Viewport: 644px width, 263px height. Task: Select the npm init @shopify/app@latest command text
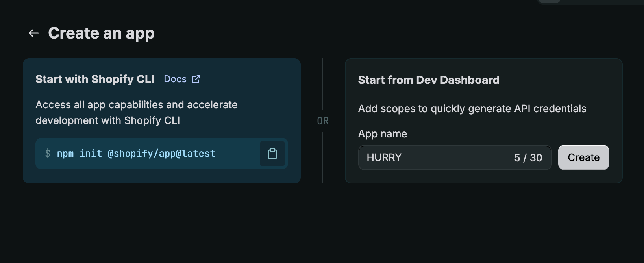136,154
